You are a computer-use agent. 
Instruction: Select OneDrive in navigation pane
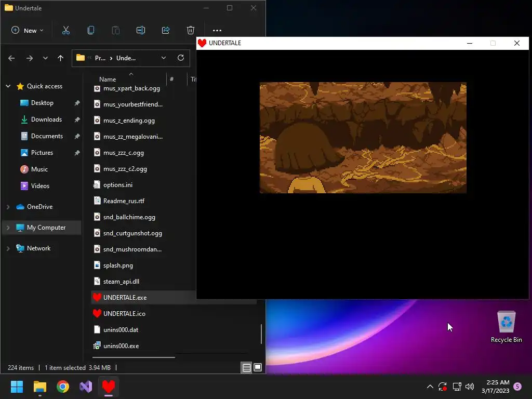click(39, 207)
